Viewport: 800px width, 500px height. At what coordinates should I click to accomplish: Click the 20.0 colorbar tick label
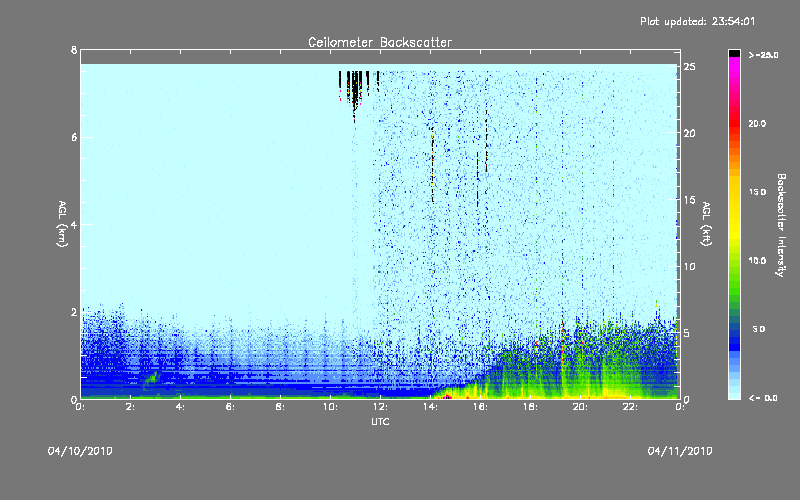click(757, 123)
